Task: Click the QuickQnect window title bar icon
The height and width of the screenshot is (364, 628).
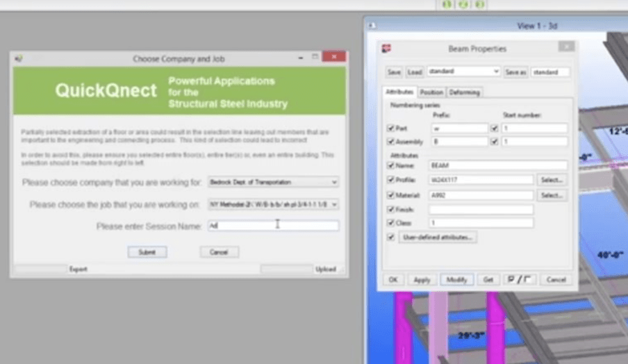Action: (19, 58)
